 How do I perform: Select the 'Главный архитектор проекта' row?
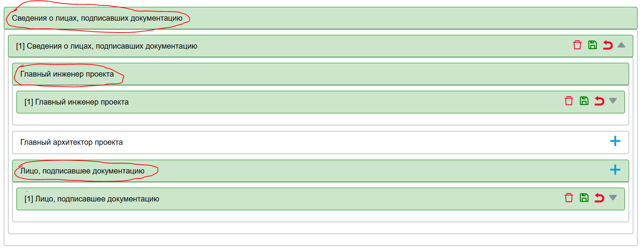tap(72, 142)
